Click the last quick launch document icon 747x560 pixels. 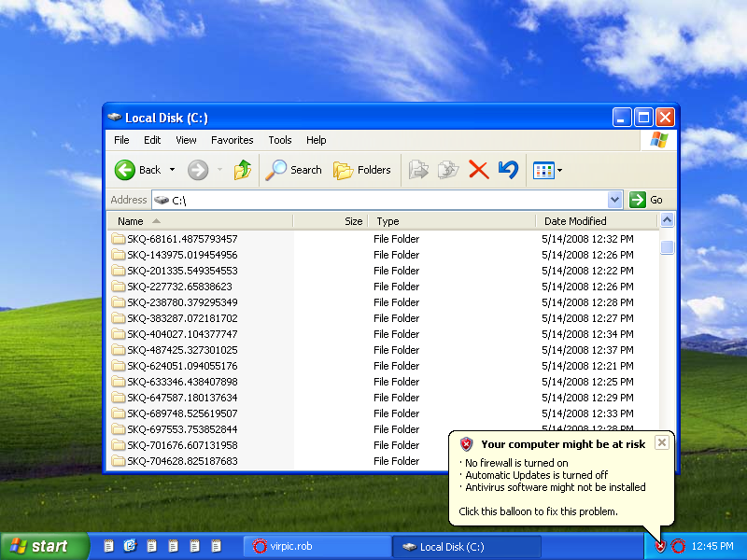[x=216, y=546]
